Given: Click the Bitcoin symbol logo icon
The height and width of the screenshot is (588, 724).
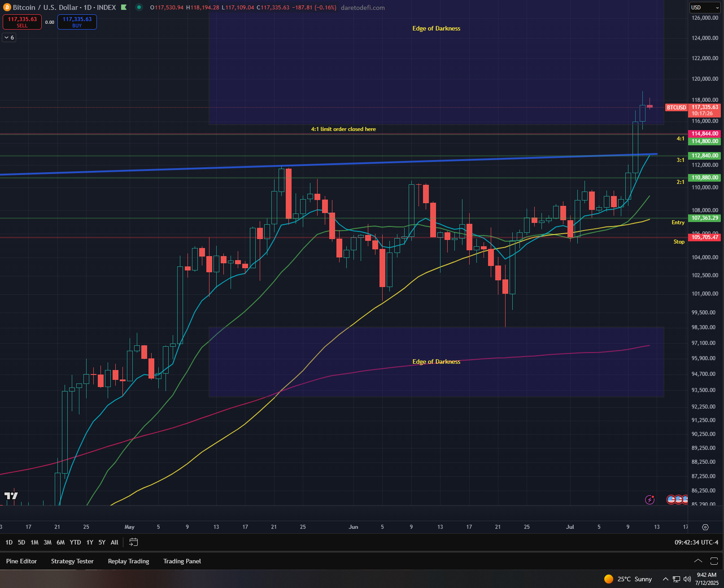Looking at the screenshot, I should pyautogui.click(x=7, y=7).
